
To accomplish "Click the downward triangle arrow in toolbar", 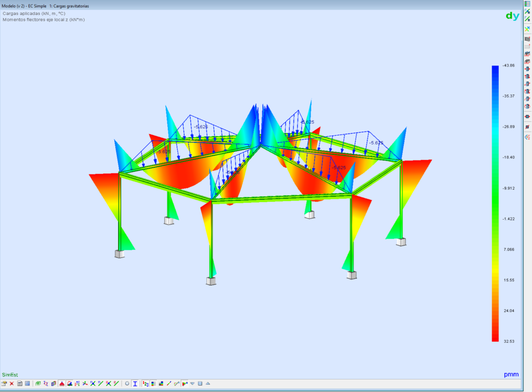I will click(x=193, y=384).
